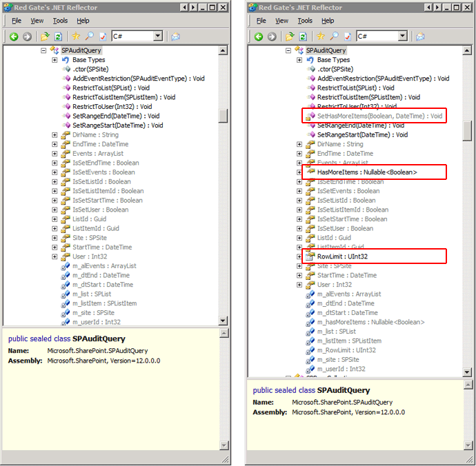This screenshot has width=476, height=466.
Task: Click down scroll arrow of left tree
Action: (x=223, y=321)
